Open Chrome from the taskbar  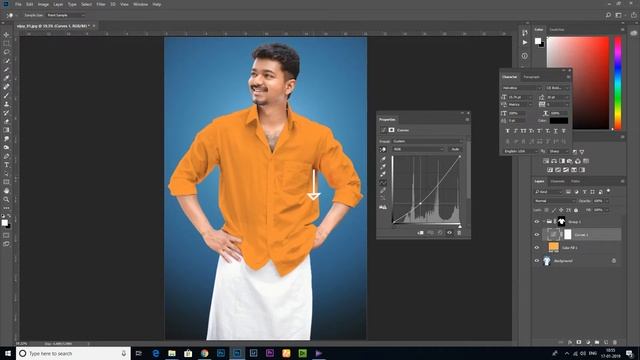204,353
